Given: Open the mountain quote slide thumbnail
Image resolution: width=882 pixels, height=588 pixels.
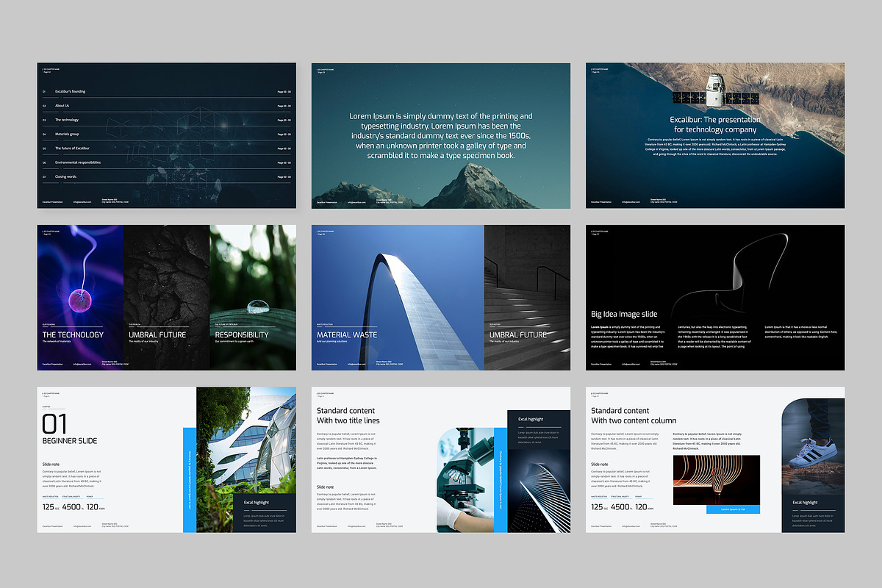Looking at the screenshot, I should click(441, 135).
